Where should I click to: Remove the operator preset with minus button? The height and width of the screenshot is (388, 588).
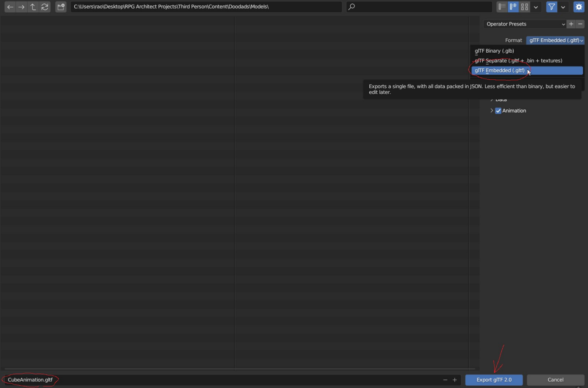pos(580,24)
